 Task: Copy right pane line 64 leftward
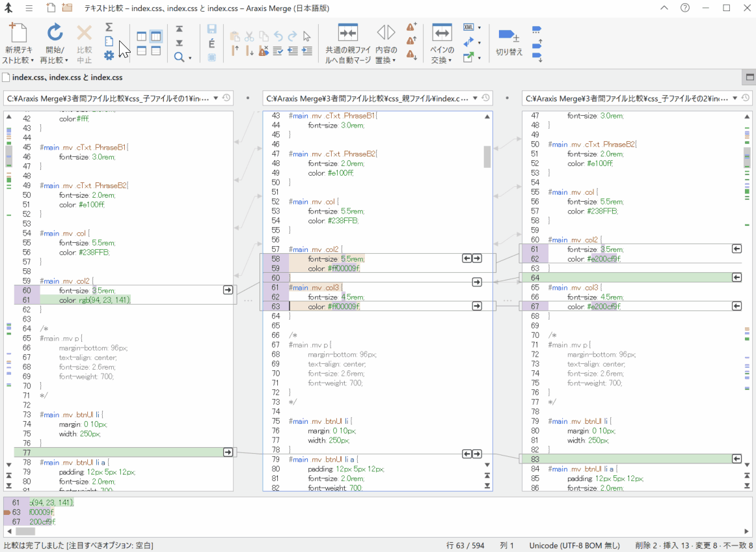tap(736, 277)
